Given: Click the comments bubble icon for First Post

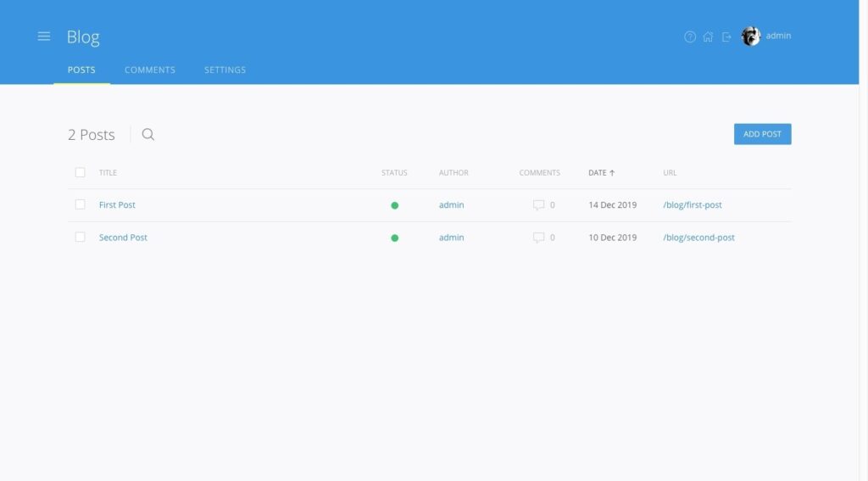Looking at the screenshot, I should pyautogui.click(x=538, y=205).
